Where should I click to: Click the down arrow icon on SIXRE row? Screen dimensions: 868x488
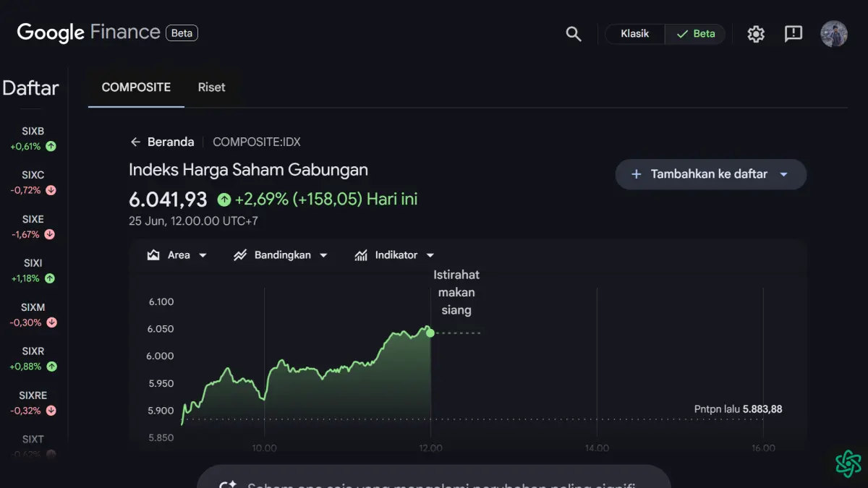(x=51, y=411)
